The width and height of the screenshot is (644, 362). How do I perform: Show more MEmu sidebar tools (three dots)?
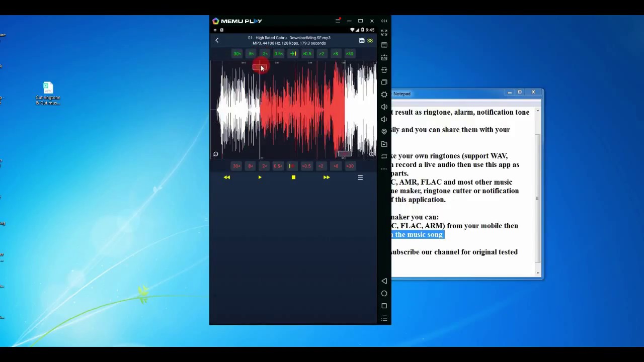[x=384, y=169]
